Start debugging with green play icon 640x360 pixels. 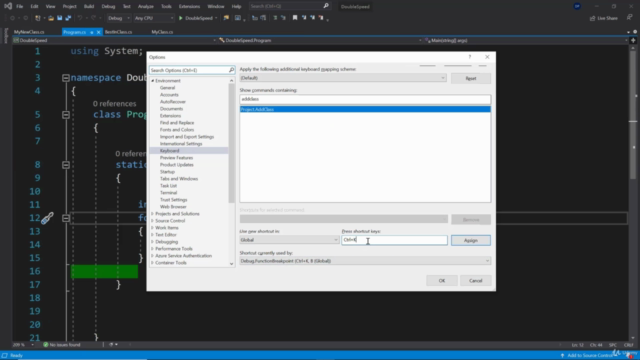click(x=181, y=18)
